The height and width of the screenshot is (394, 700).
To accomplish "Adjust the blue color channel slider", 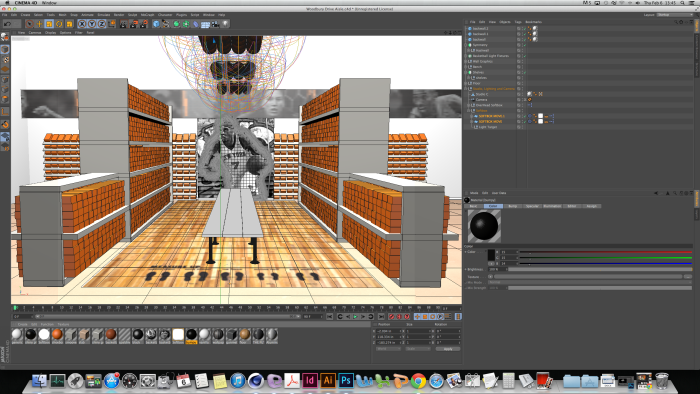I will tap(605, 263).
